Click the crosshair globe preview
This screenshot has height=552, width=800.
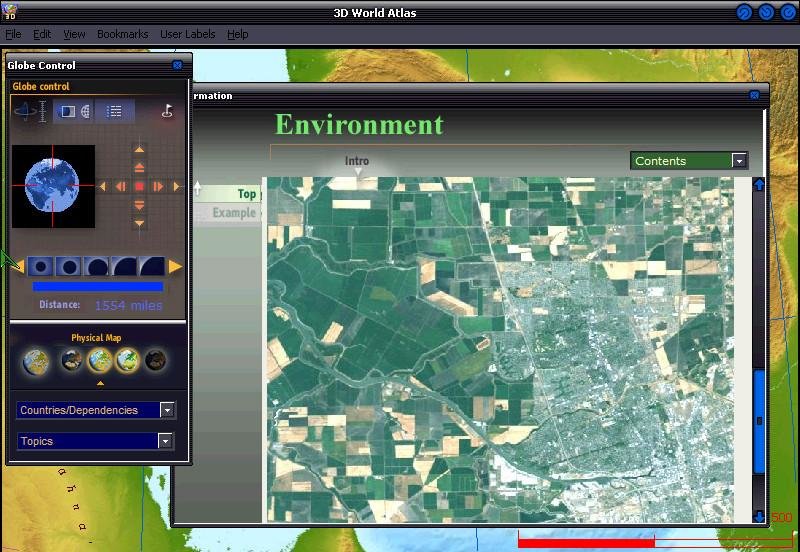[53, 186]
